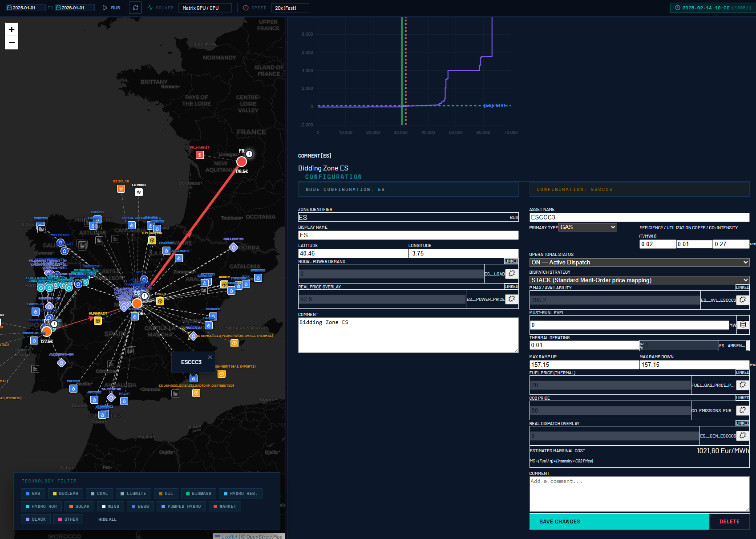
Task: Click the simulation clock timestamp display
Action: click(x=713, y=8)
